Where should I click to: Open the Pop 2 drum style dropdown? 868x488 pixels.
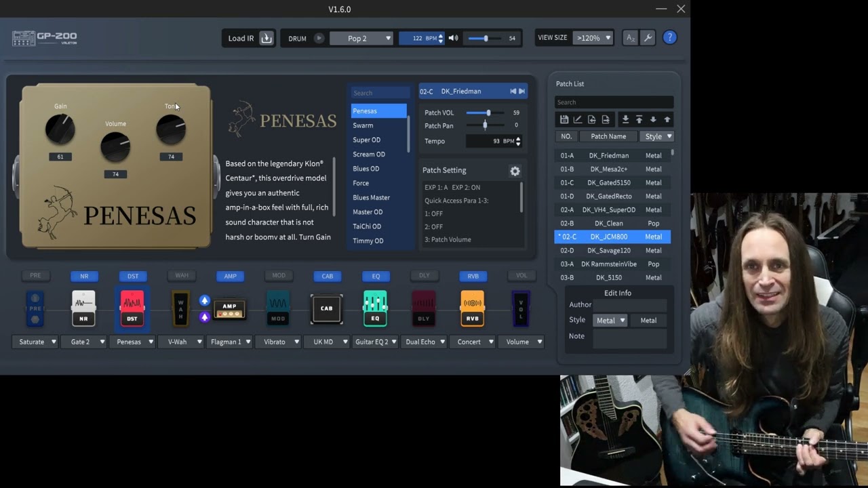(x=361, y=38)
